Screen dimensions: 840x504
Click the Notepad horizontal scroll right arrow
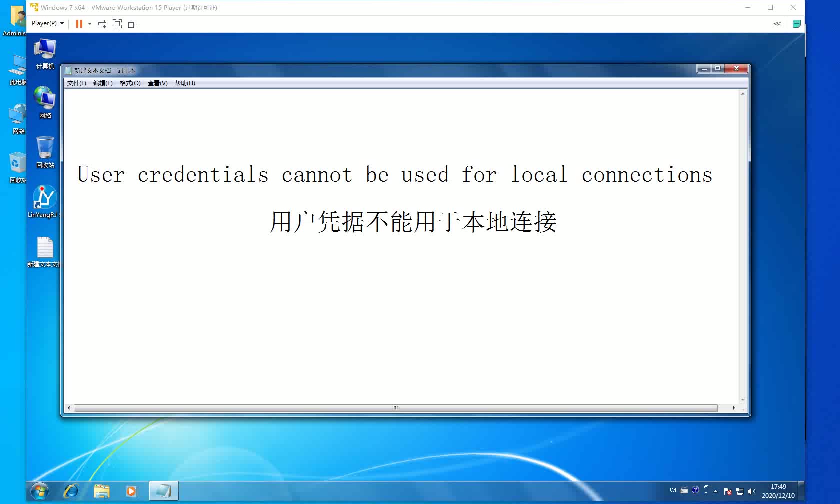734,408
